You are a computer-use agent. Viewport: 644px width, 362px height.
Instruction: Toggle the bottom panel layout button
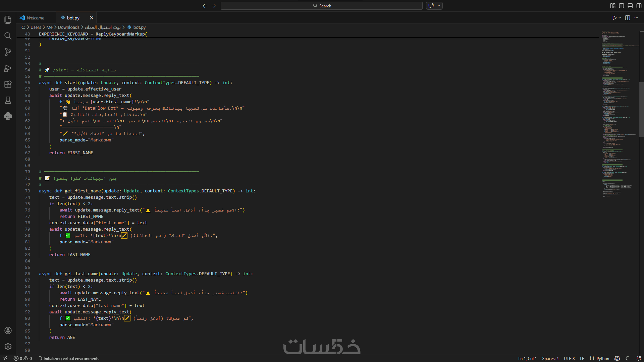pos(630,6)
